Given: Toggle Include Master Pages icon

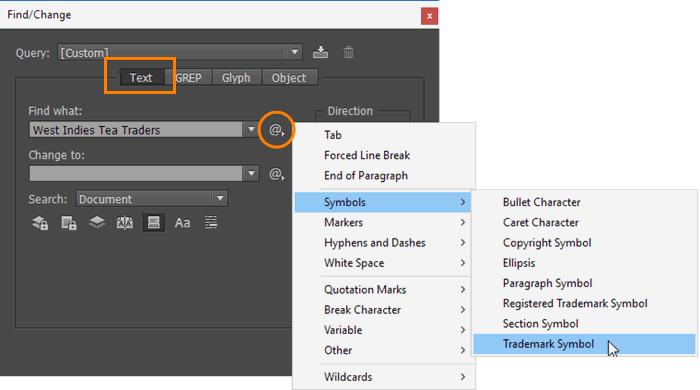Looking at the screenshot, I should point(125,222).
